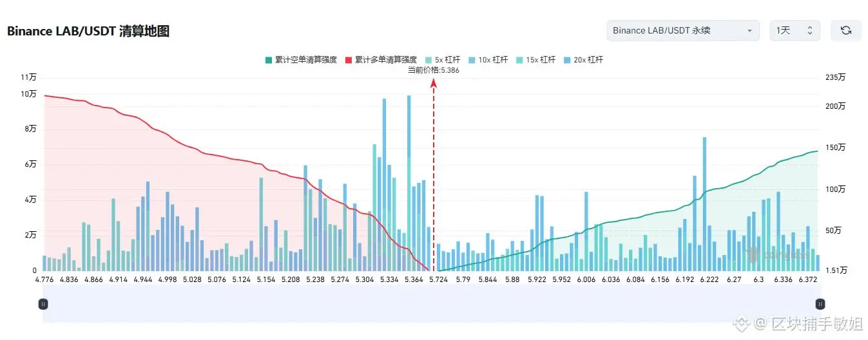Click the 当前价格:5.386 label
The height and width of the screenshot is (340, 868).
pos(434,70)
